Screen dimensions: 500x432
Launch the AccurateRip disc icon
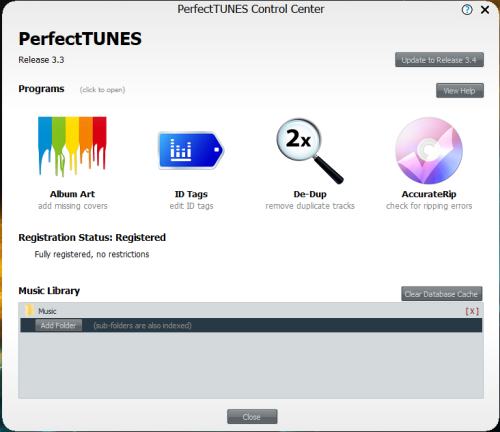click(429, 150)
